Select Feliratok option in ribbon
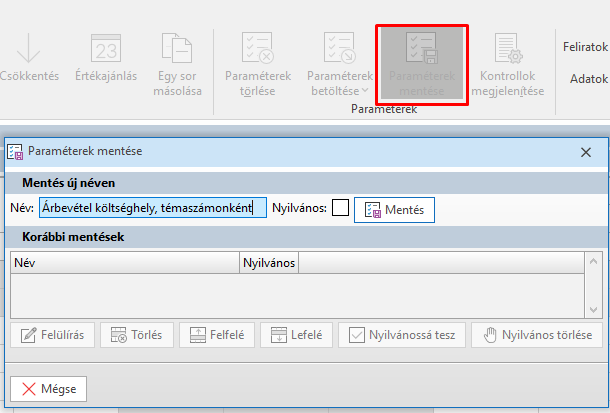Image resolution: width=610 pixels, height=413 pixels. coord(585,47)
